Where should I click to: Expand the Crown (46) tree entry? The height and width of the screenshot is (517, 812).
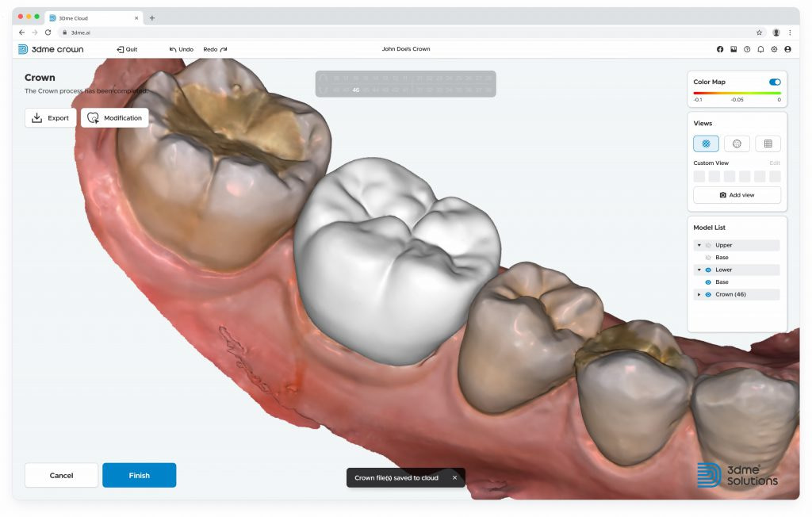click(699, 294)
